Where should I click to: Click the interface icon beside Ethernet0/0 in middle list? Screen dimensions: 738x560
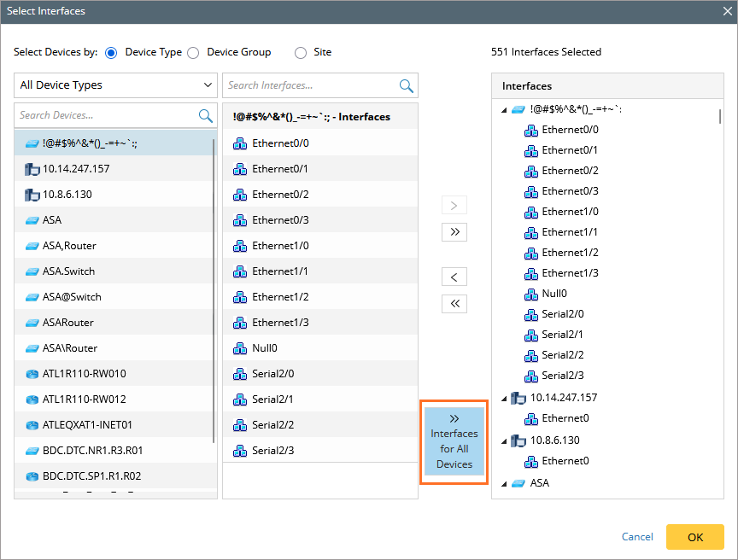[240, 143]
